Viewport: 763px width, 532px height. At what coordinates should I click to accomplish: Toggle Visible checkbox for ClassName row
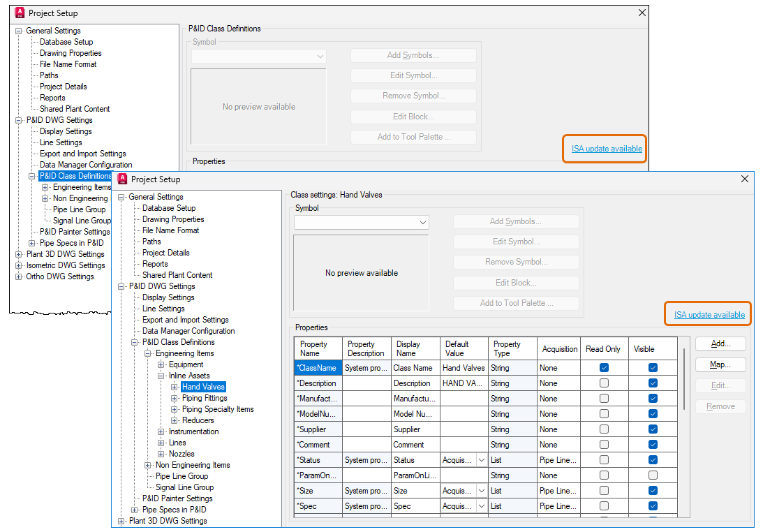(x=653, y=367)
